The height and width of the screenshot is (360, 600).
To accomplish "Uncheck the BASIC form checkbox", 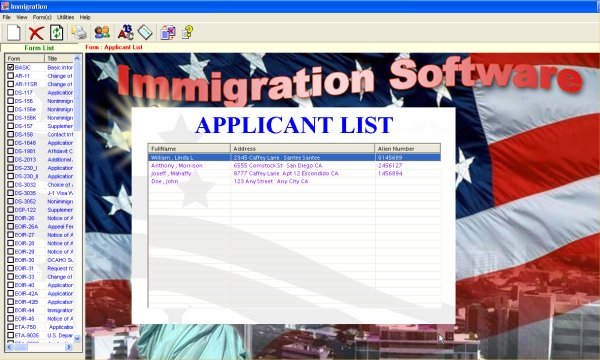I will (x=10, y=67).
